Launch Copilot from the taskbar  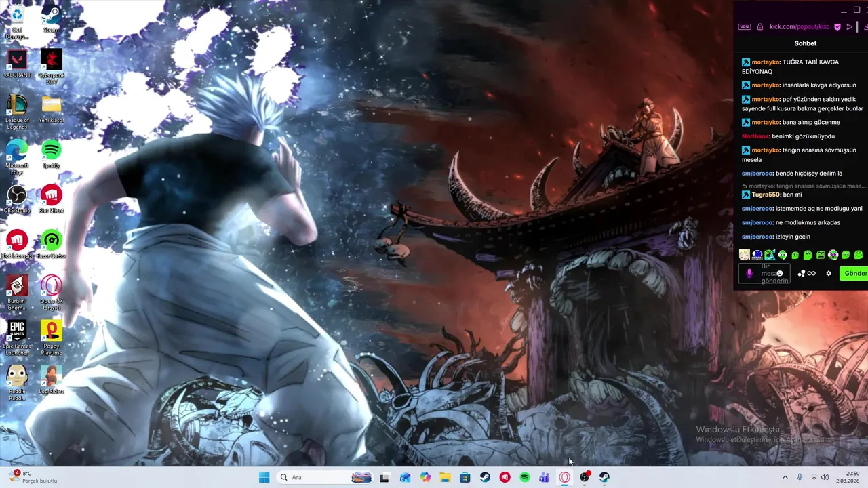[x=425, y=477]
